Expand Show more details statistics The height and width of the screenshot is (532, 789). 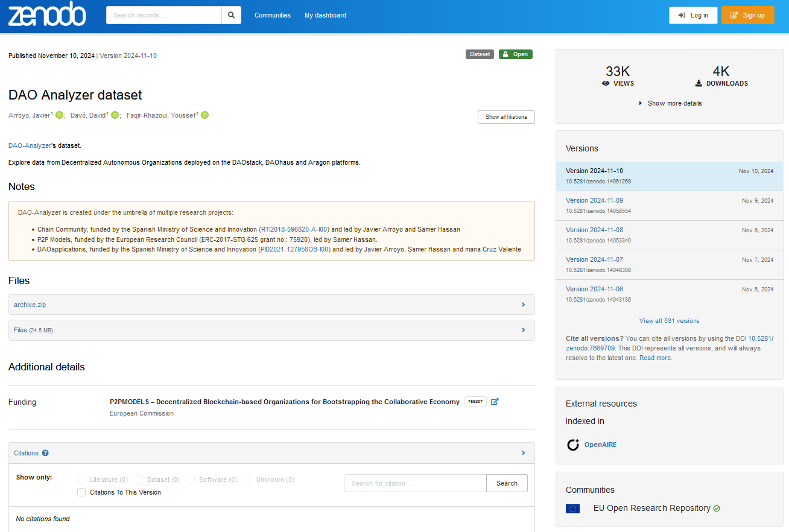pos(670,103)
